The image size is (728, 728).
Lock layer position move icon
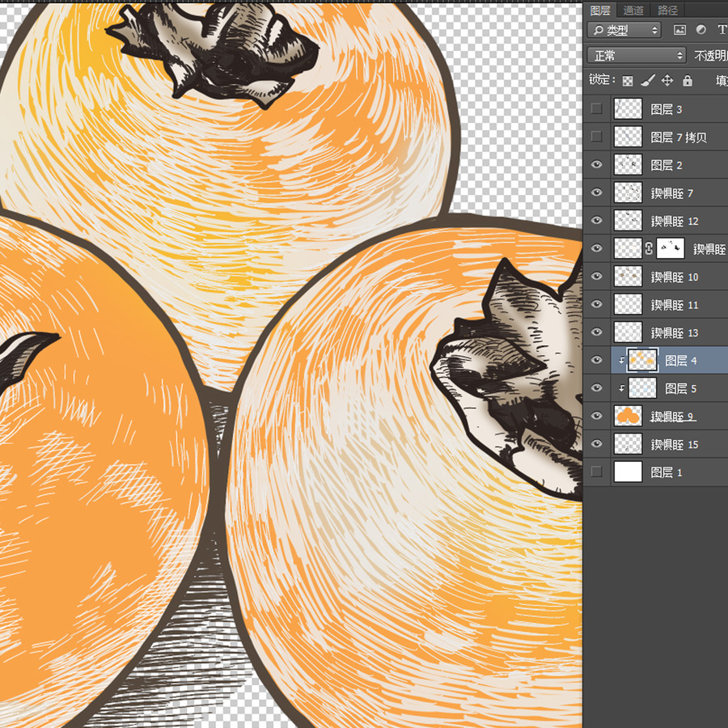tap(667, 81)
